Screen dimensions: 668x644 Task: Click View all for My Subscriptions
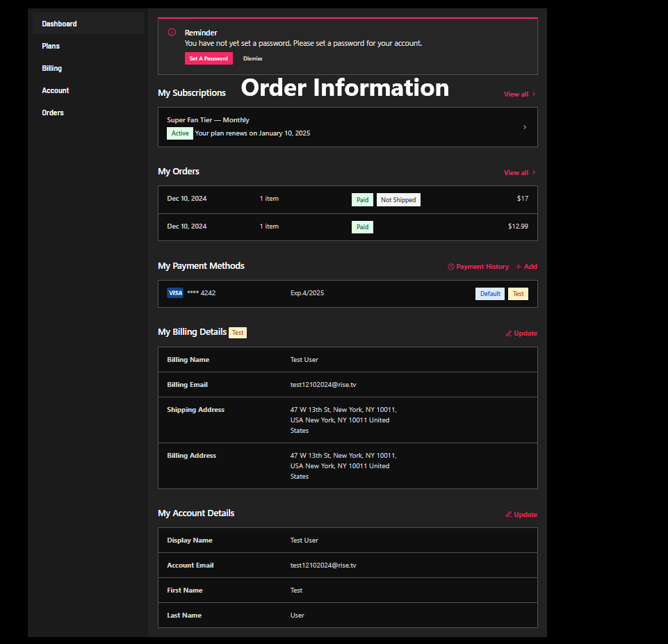[x=519, y=94]
